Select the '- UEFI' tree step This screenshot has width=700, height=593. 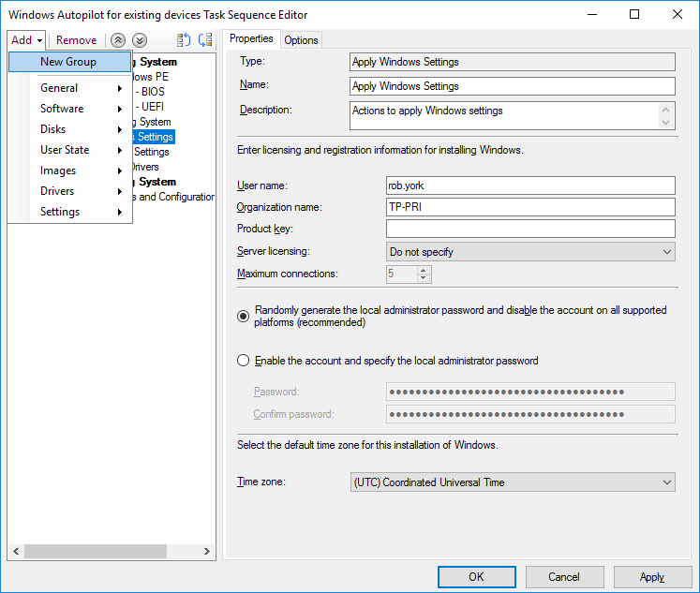coord(150,107)
